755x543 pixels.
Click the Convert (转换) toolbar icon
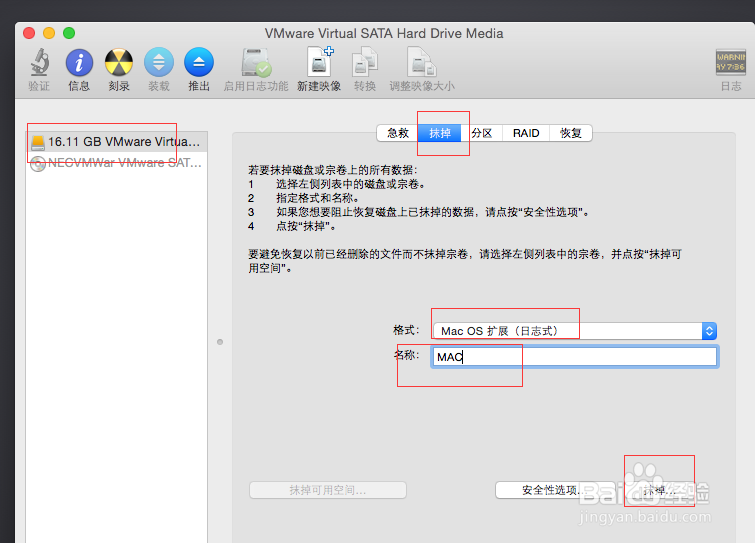pos(364,61)
